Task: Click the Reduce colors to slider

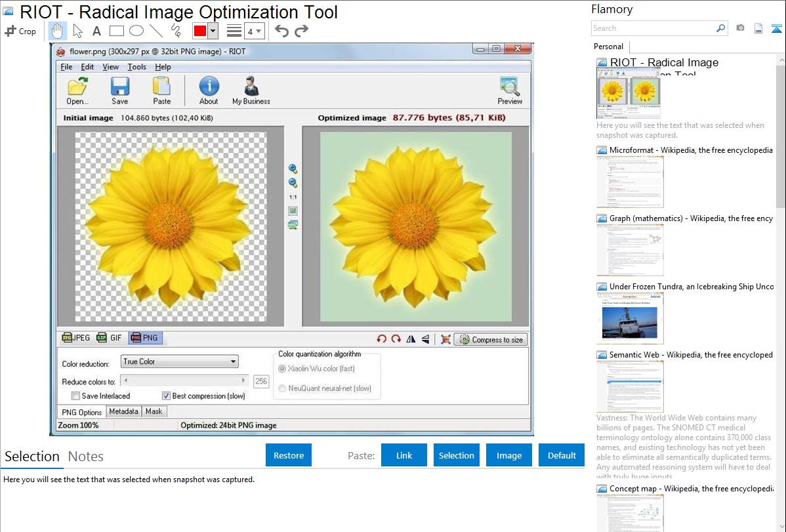Action: pos(184,380)
